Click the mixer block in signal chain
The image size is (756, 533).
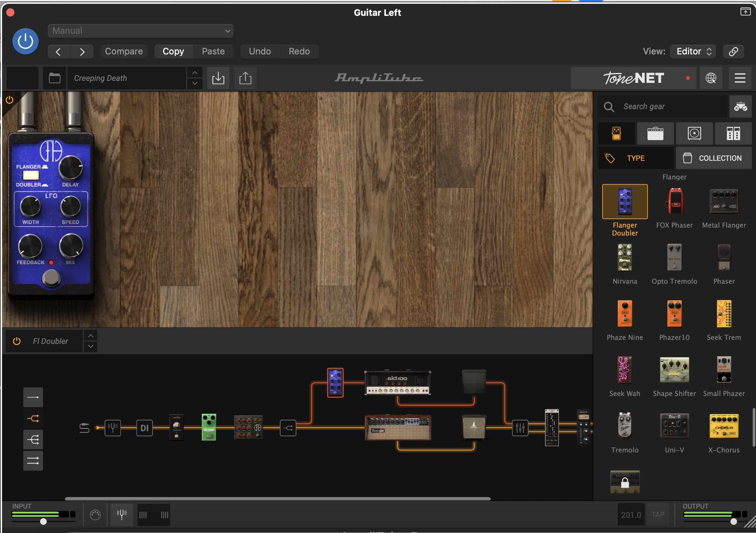pyautogui.click(x=520, y=428)
